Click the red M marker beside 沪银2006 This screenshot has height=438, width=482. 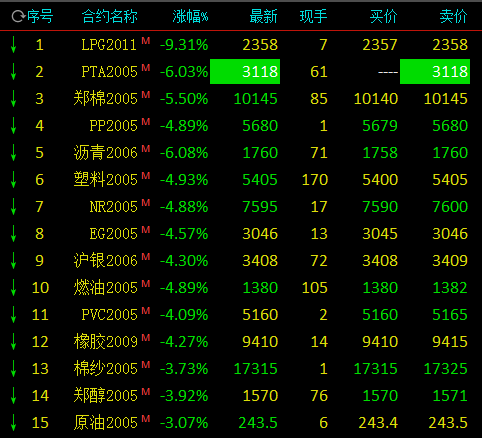pyautogui.click(x=146, y=257)
